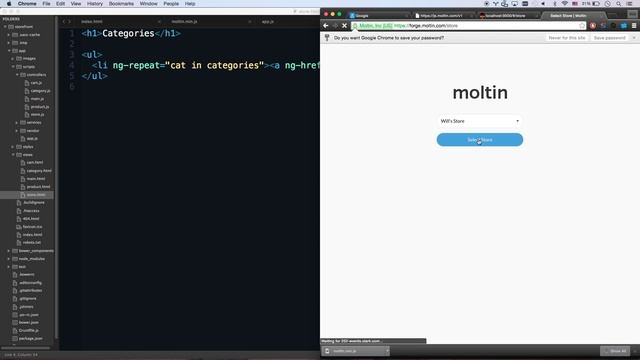This screenshot has width=640, height=360.
Task: Collapse the controllers folder
Action: tap(17, 75)
